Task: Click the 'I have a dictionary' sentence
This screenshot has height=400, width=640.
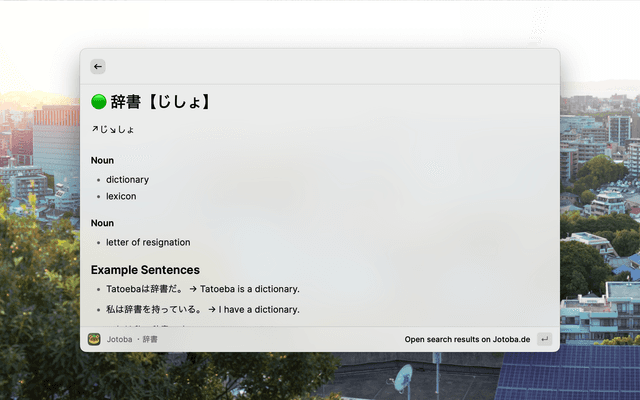Action: pyautogui.click(x=259, y=310)
